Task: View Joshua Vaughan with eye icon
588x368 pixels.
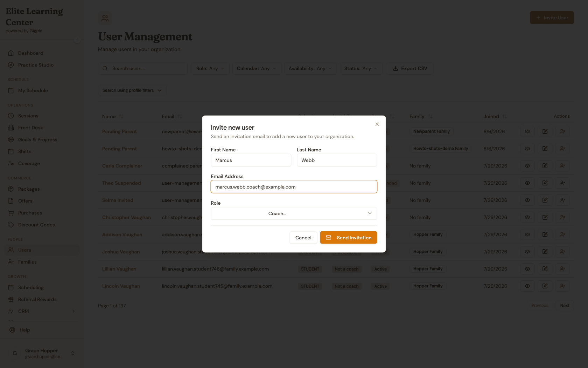Action: 527,252
